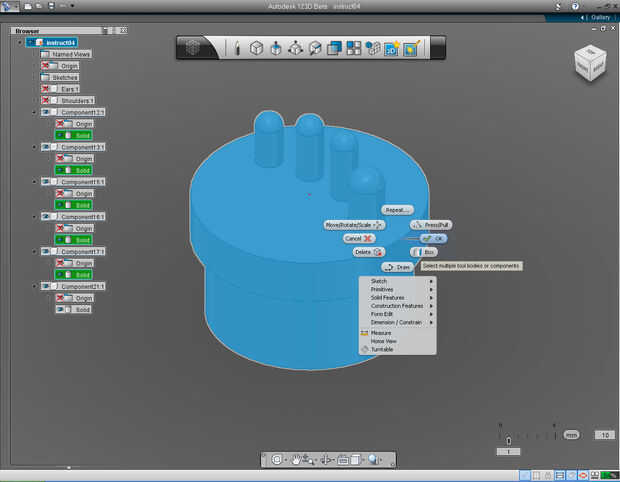Click the ruler value field showing 1

click(x=508, y=452)
